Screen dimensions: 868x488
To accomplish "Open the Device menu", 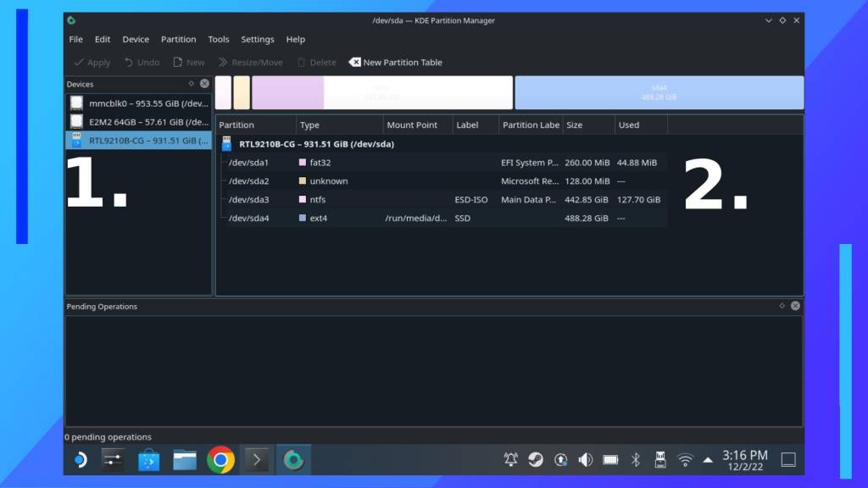I will [136, 39].
